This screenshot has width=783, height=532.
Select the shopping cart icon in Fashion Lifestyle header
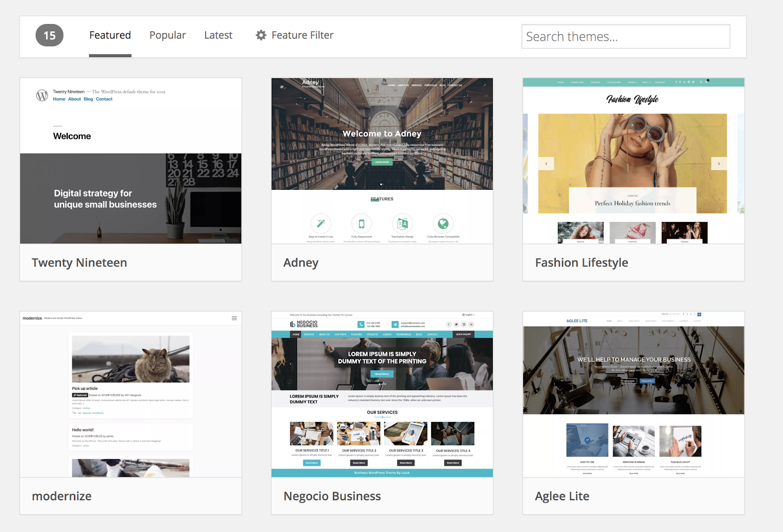[x=706, y=82]
